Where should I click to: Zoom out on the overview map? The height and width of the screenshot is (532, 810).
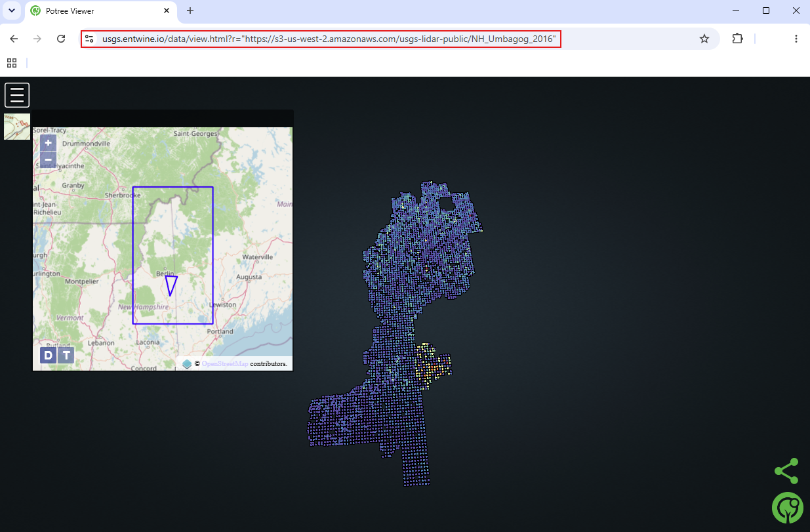click(x=48, y=159)
